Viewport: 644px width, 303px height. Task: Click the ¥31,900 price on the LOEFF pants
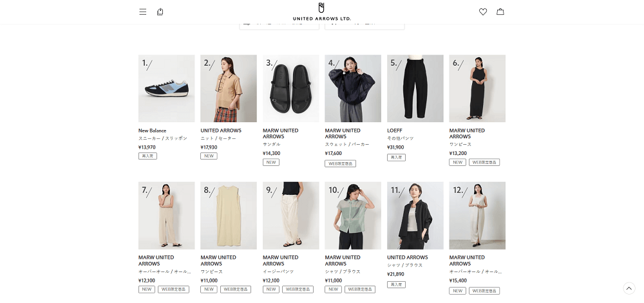pyautogui.click(x=395, y=147)
